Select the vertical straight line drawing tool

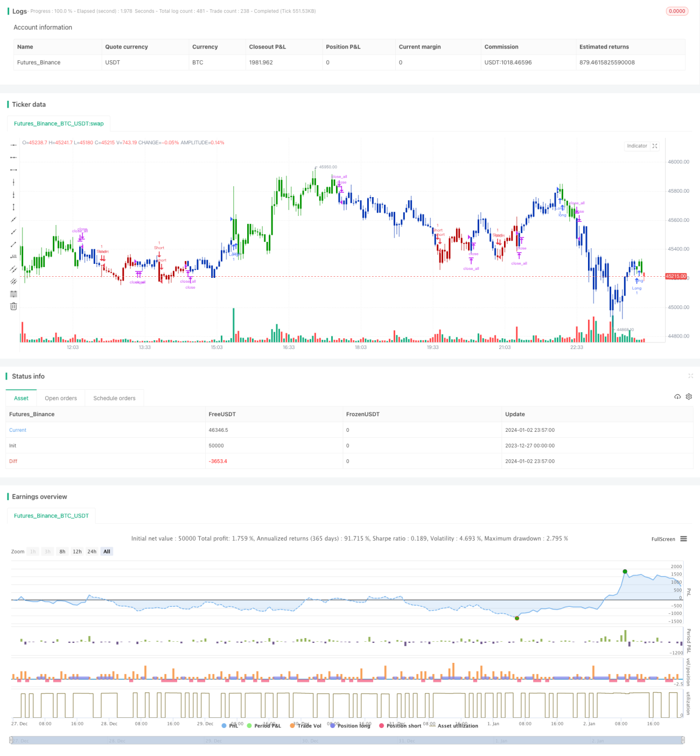click(13, 182)
